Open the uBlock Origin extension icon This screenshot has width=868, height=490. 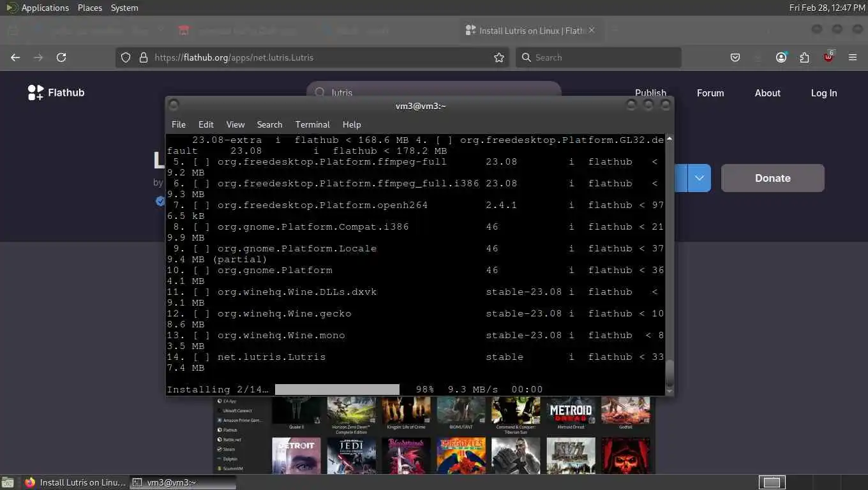[x=828, y=56]
